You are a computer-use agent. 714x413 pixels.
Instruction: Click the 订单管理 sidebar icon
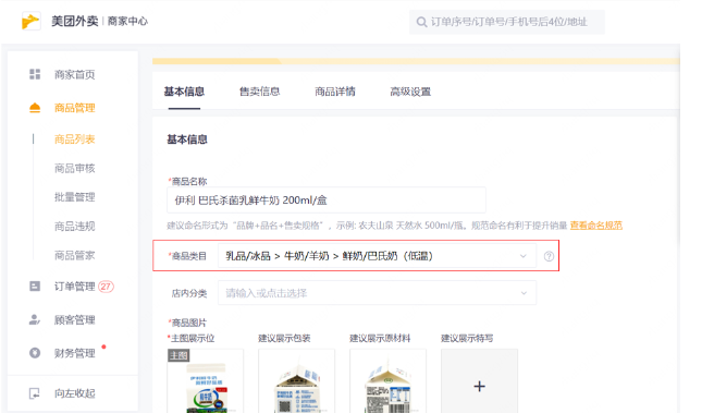coord(35,286)
